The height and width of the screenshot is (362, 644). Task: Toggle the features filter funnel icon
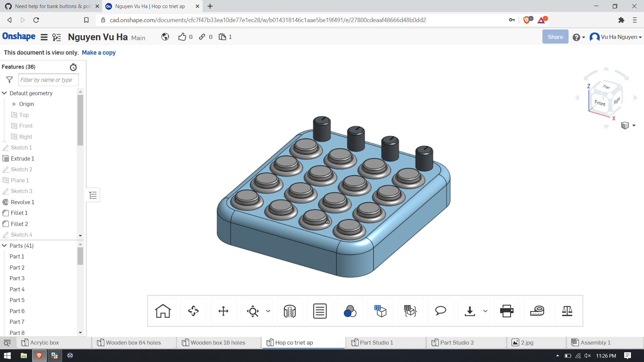9,80
